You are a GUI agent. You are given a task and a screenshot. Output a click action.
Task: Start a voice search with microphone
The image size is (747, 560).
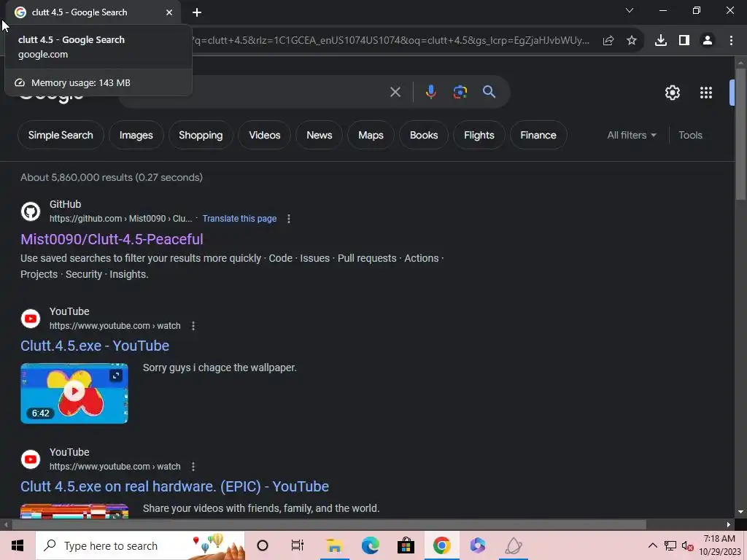430,92
